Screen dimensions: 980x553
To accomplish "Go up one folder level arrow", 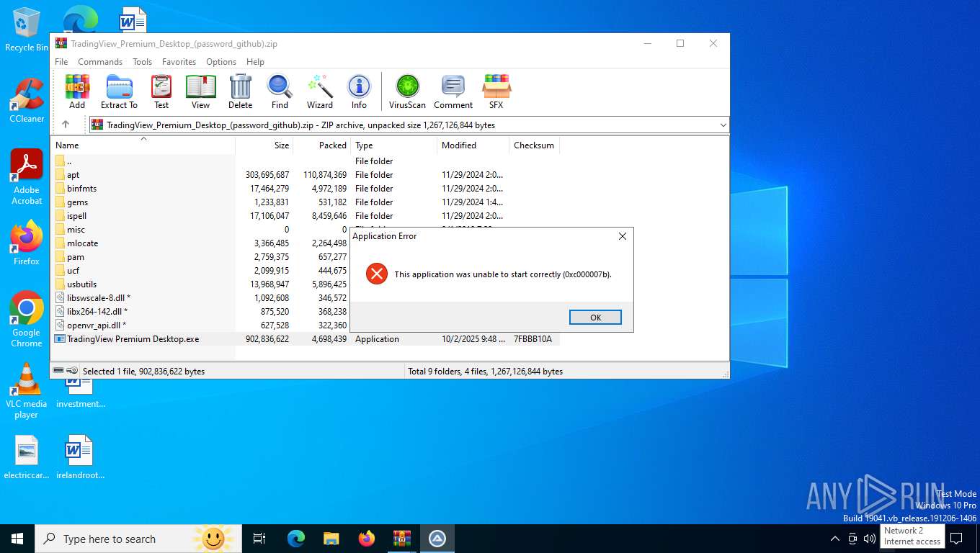I will click(x=66, y=125).
